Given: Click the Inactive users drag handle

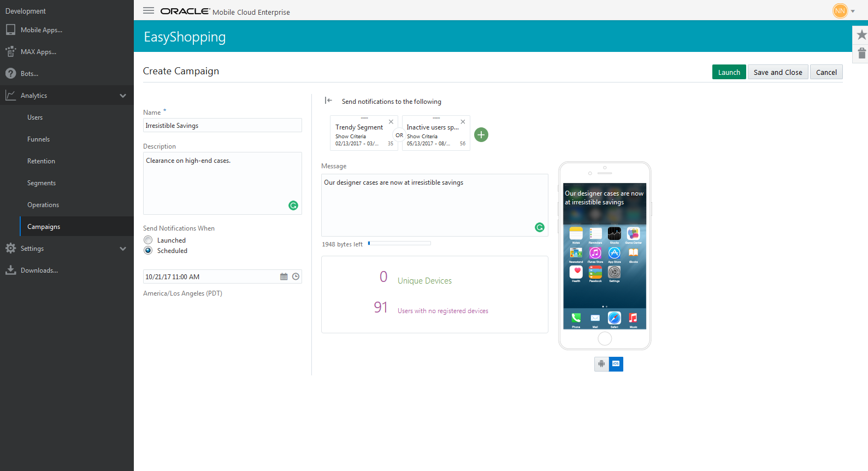Looking at the screenshot, I should click(436, 118).
